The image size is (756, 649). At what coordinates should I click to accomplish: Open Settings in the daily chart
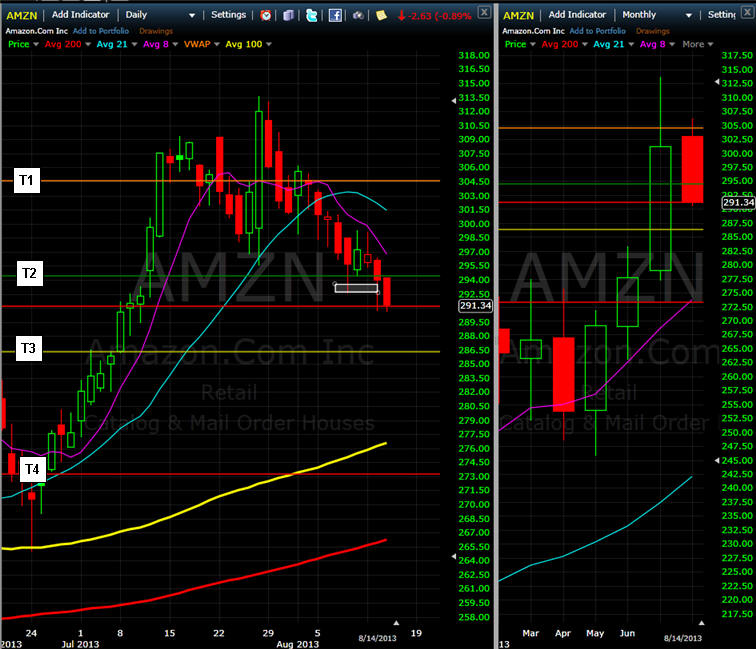[x=229, y=15]
